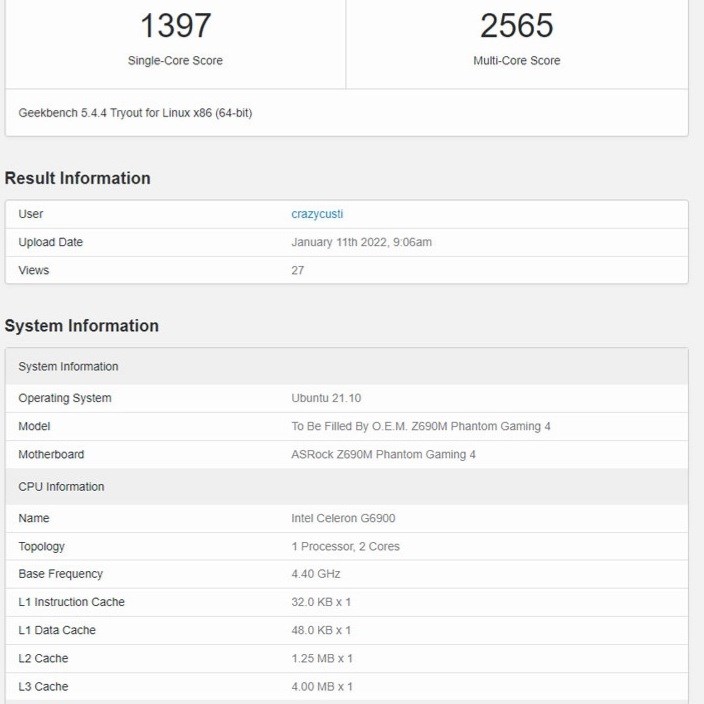The width and height of the screenshot is (704, 704).
Task: Select the upload date January 11th 2022, 9:06am
Action: (x=361, y=242)
